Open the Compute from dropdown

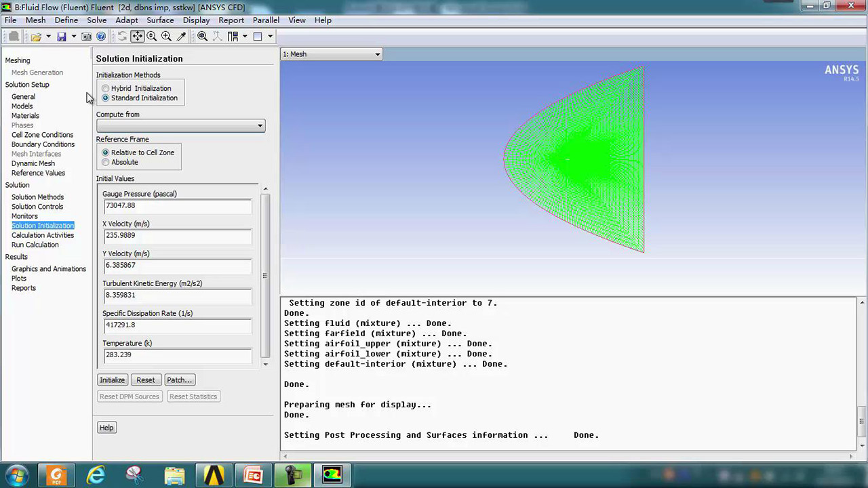(x=180, y=125)
